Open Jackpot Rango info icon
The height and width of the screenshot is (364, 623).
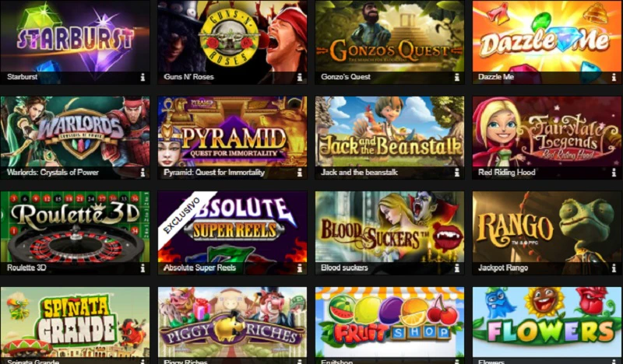click(x=614, y=268)
